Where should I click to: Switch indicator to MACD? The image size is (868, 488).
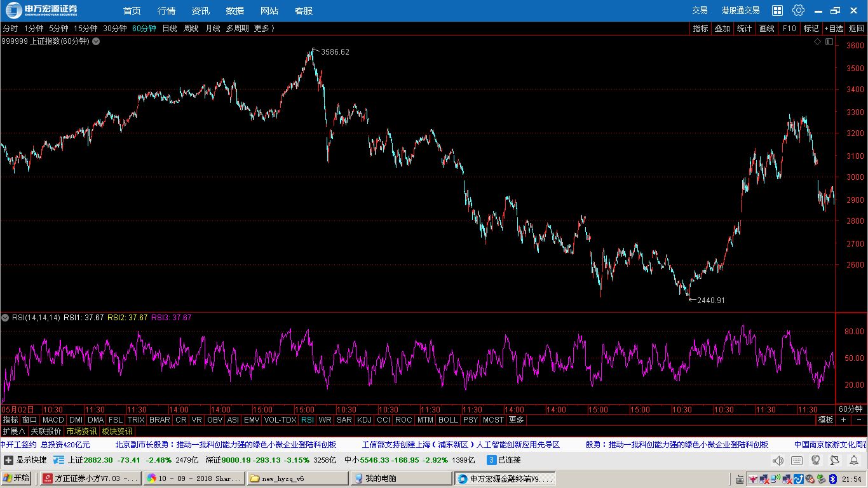coord(53,420)
